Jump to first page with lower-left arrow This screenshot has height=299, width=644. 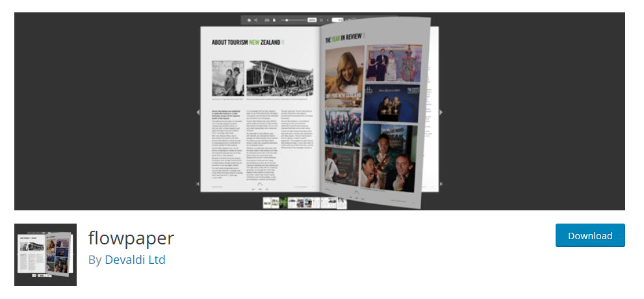point(198,184)
